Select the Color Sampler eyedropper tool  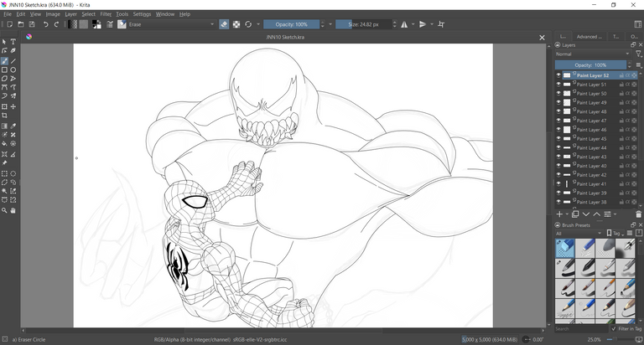[13, 126]
